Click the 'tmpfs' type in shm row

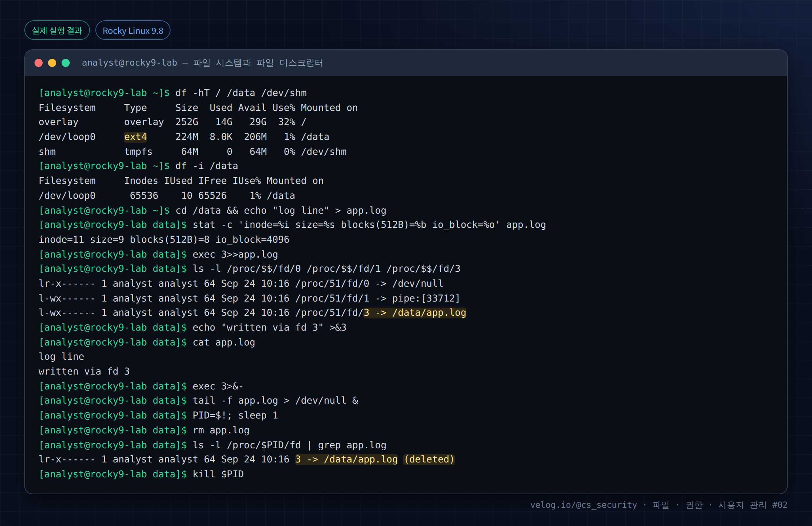click(138, 151)
